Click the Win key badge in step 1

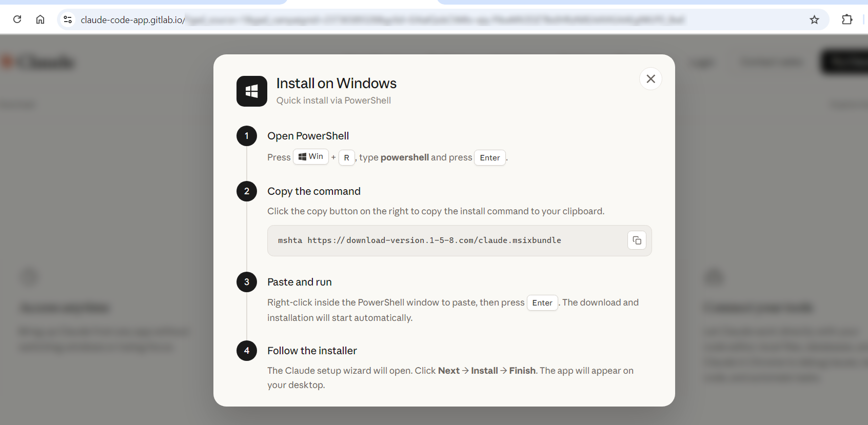coord(311,157)
